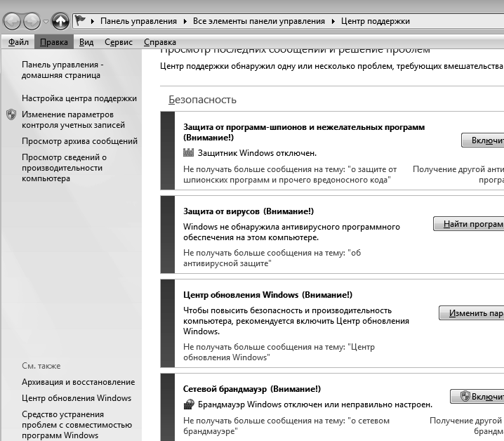Open Получение другой программы брандмауэра link
504x441 pixels.
(x=467, y=426)
